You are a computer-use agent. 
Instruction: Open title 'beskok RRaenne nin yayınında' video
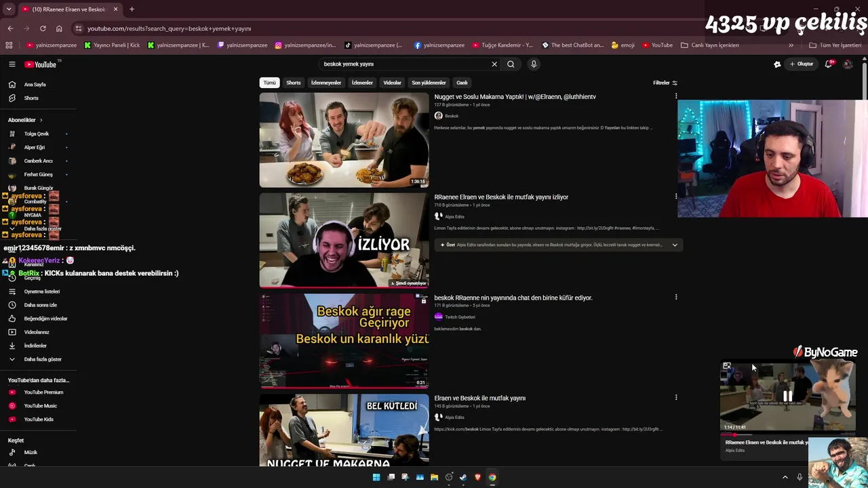click(513, 298)
